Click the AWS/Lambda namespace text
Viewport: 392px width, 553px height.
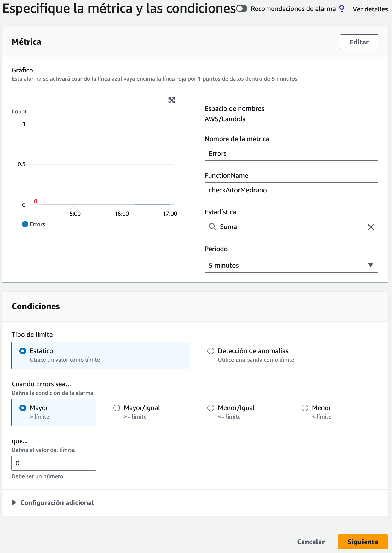225,119
